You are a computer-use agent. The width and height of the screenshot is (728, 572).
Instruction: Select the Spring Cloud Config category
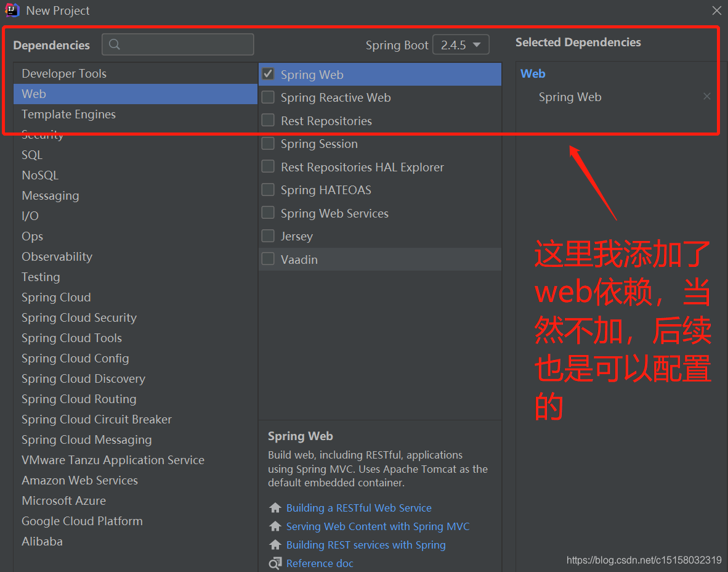pyautogui.click(x=135, y=358)
